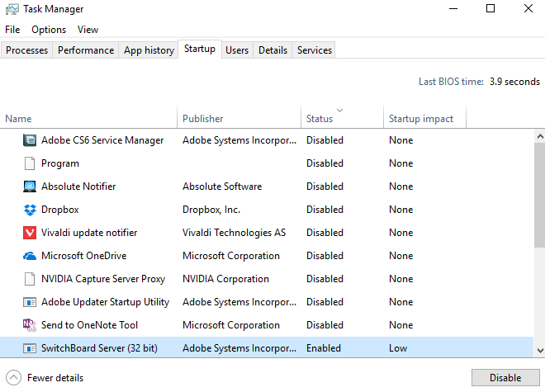
Task: Click Microsoft Corporation publisher for OneDrive
Action: [x=231, y=256]
